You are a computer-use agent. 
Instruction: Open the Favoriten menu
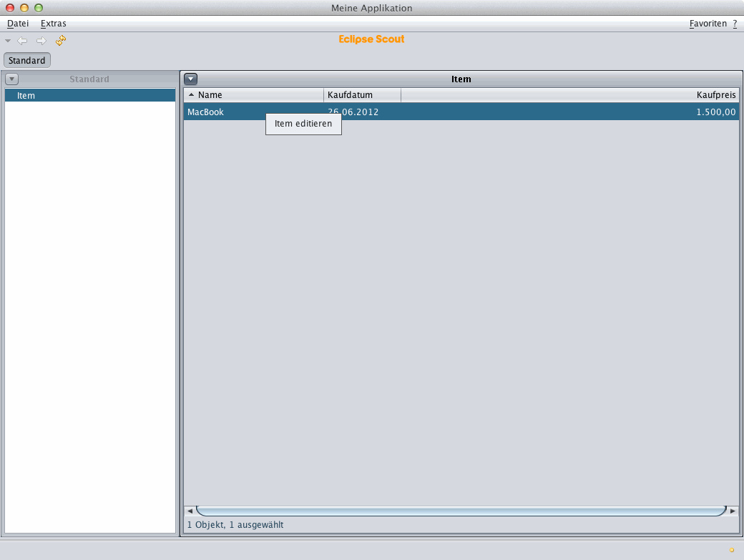pyautogui.click(x=708, y=24)
